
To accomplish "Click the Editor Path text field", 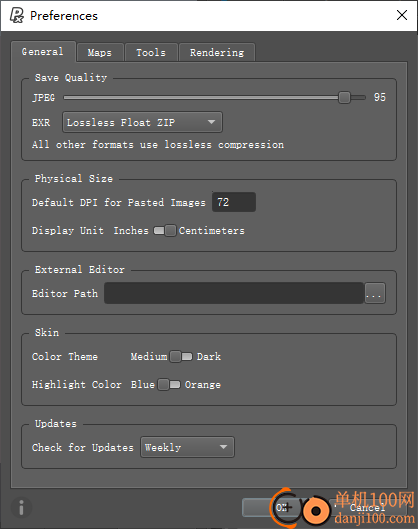I will point(234,293).
